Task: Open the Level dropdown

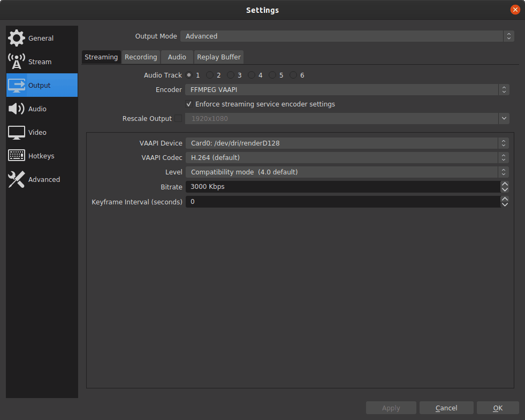Action: click(347, 172)
